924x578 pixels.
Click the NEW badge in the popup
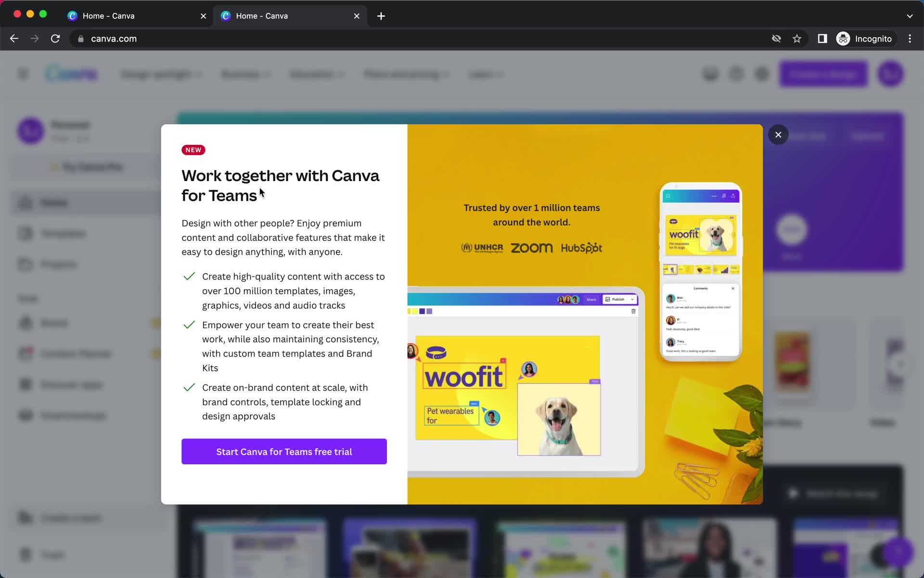point(193,150)
